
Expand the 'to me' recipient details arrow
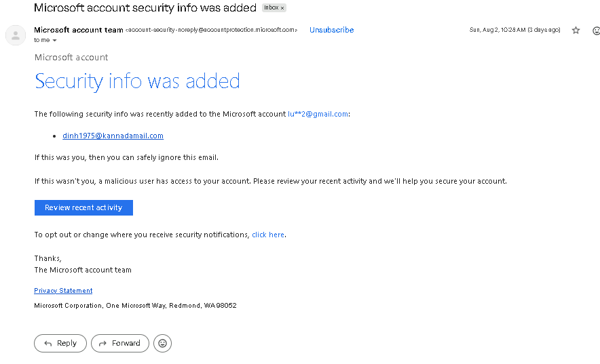pos(55,41)
